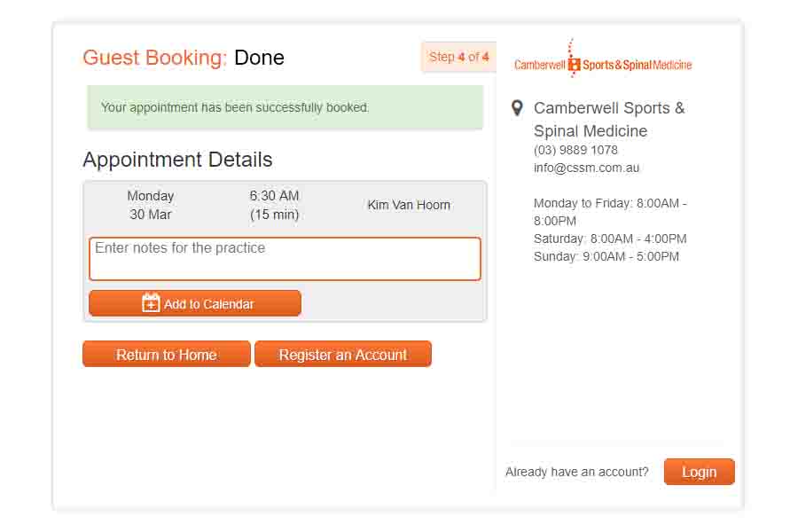The width and height of the screenshot is (798, 532).
Task: Click the clinic name beside the pin
Action: 609,120
